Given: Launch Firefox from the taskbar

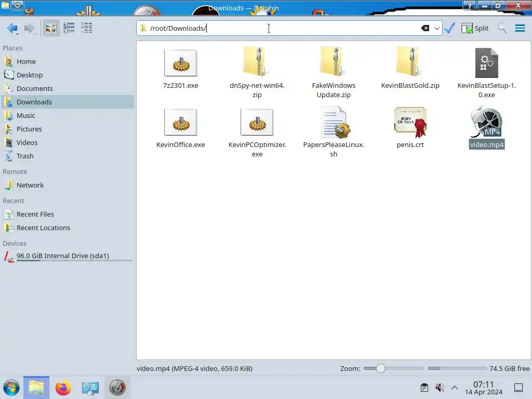Looking at the screenshot, I should [x=63, y=388].
